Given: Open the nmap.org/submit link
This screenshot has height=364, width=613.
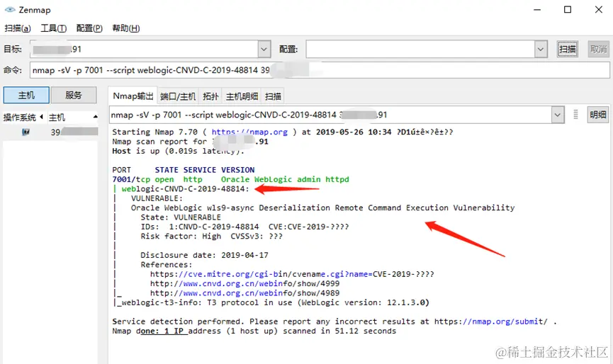Looking at the screenshot, I should click(490, 322).
